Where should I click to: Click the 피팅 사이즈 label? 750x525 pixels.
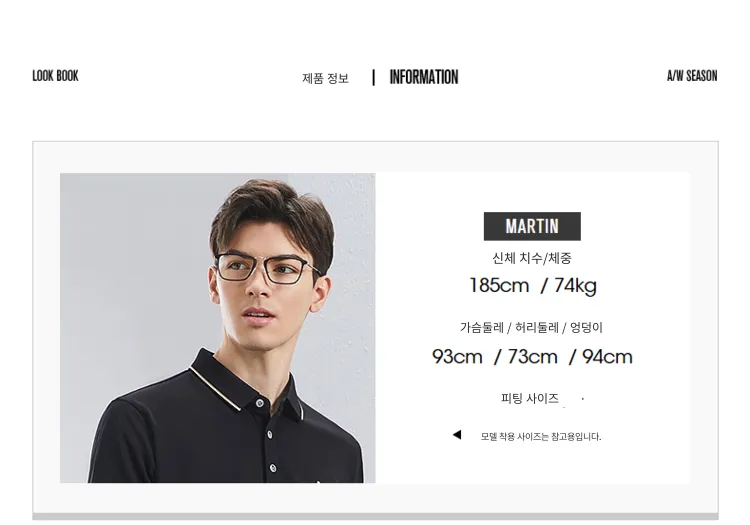(529, 398)
